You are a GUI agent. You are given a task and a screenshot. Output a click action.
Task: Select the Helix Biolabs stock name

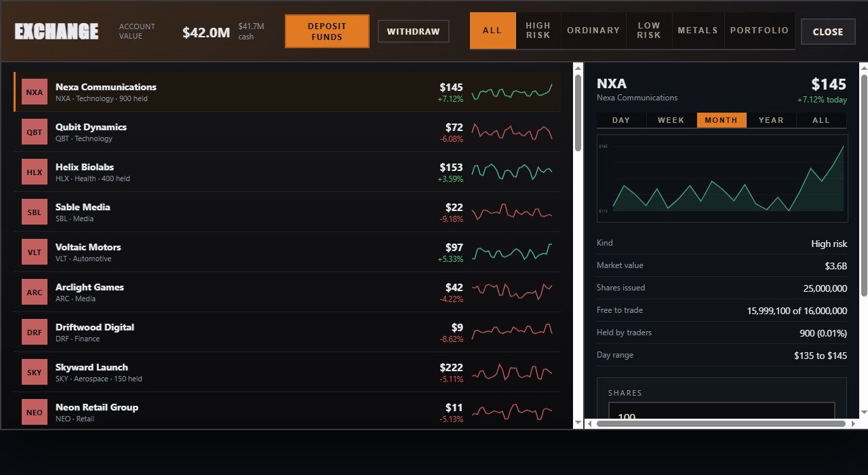pyautogui.click(x=85, y=167)
